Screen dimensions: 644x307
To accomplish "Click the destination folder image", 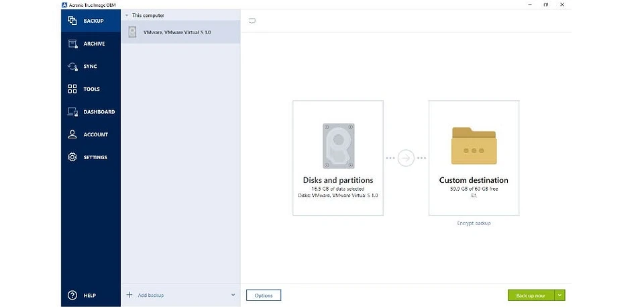I will pos(474,146).
